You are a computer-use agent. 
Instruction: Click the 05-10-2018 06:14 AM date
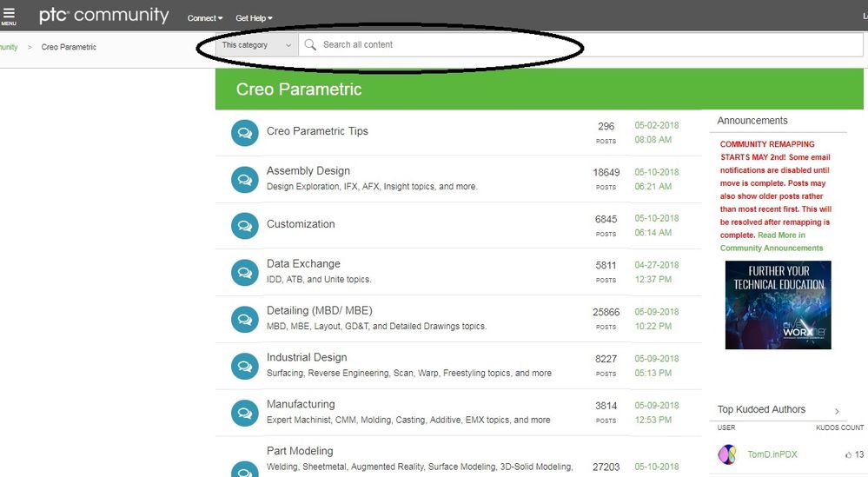click(657, 226)
